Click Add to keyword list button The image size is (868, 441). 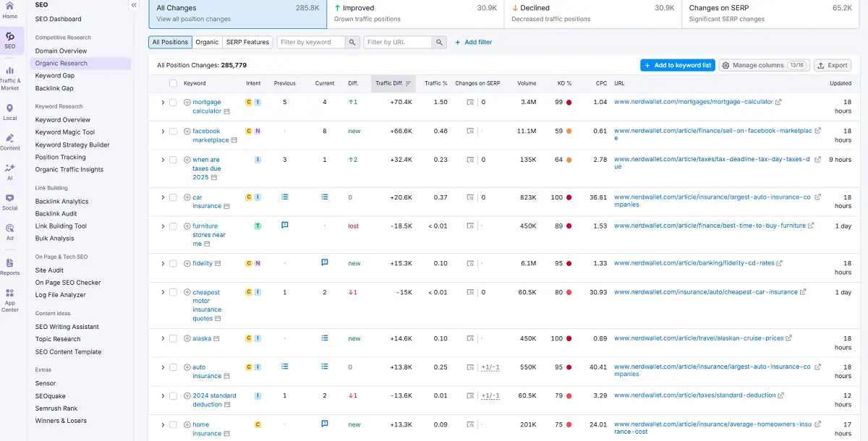point(678,65)
